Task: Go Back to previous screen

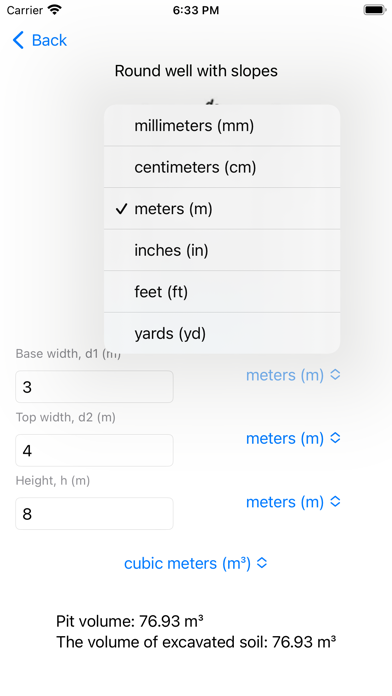Action: pos(40,40)
